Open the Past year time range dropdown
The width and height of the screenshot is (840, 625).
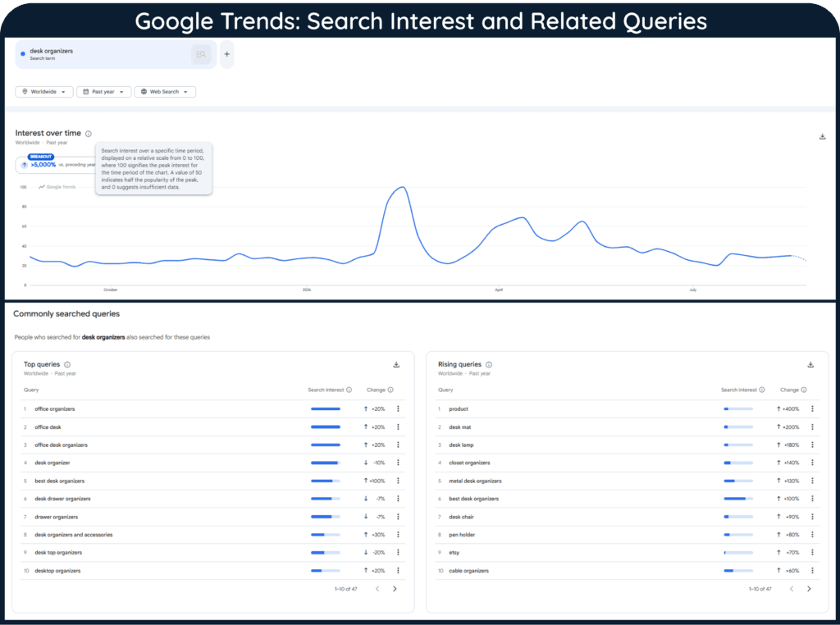coord(104,92)
